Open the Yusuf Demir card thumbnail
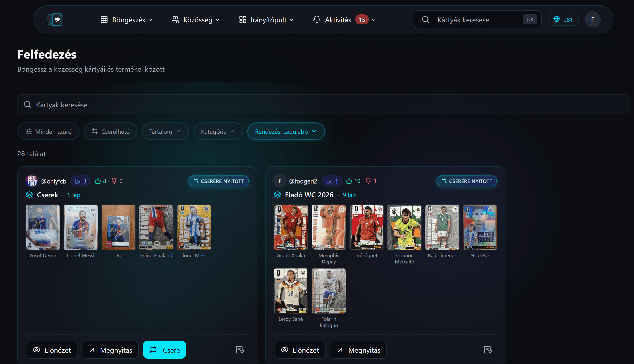The image size is (634, 364). [x=43, y=227]
